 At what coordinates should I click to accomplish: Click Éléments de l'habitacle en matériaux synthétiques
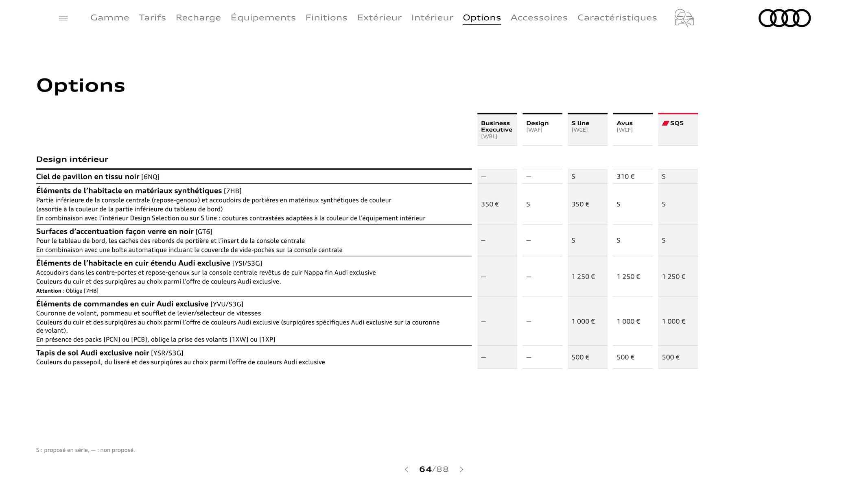click(129, 191)
